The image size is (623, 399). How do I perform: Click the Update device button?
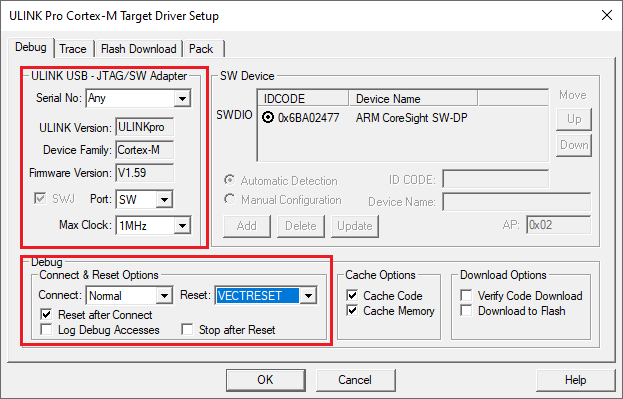pyautogui.click(x=355, y=226)
